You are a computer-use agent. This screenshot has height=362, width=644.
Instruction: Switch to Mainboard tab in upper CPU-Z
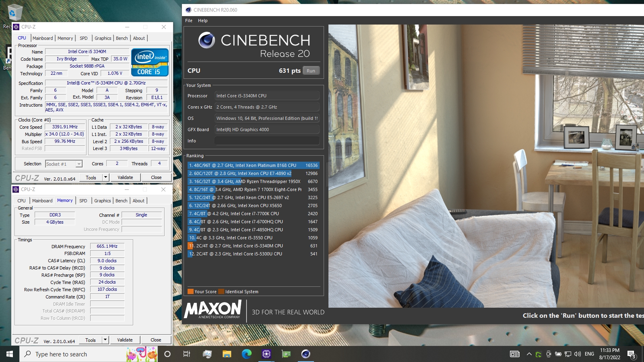[43, 38]
